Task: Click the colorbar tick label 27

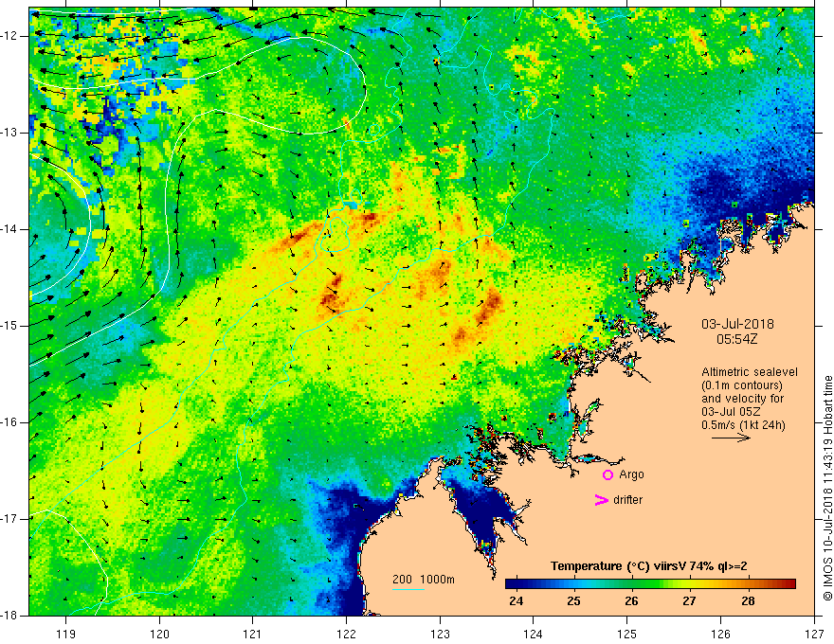Action: (689, 601)
